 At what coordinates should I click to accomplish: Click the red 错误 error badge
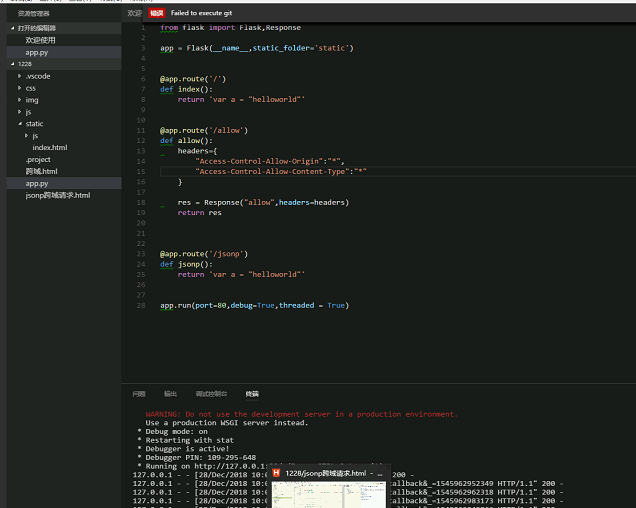(157, 14)
